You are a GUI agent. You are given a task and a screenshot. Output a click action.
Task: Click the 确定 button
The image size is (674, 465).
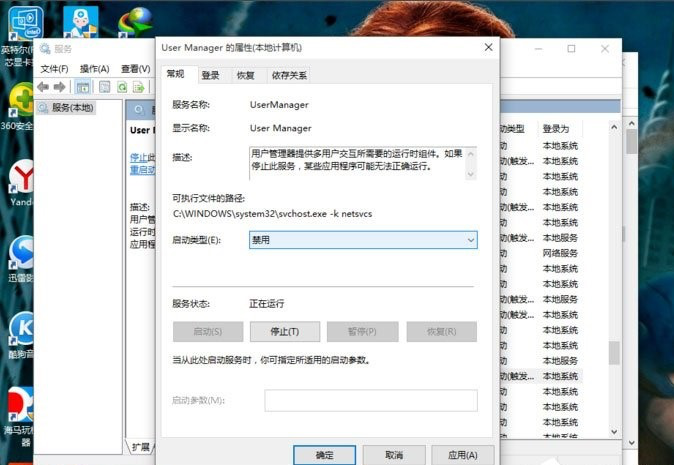pyautogui.click(x=324, y=455)
